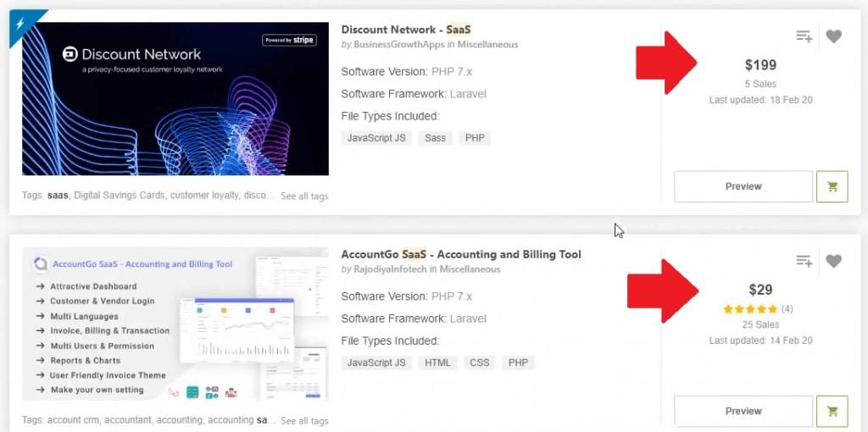Select Sass file type chip
The height and width of the screenshot is (432, 868).
click(x=435, y=138)
